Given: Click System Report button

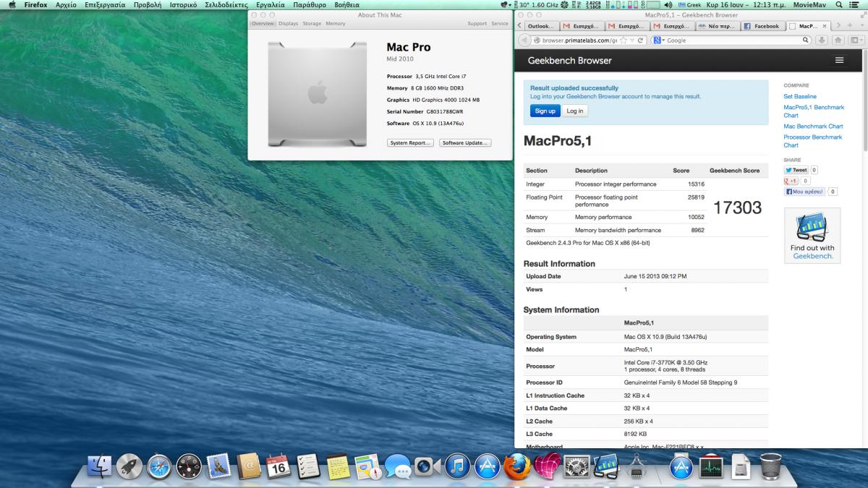Looking at the screenshot, I should [x=410, y=143].
